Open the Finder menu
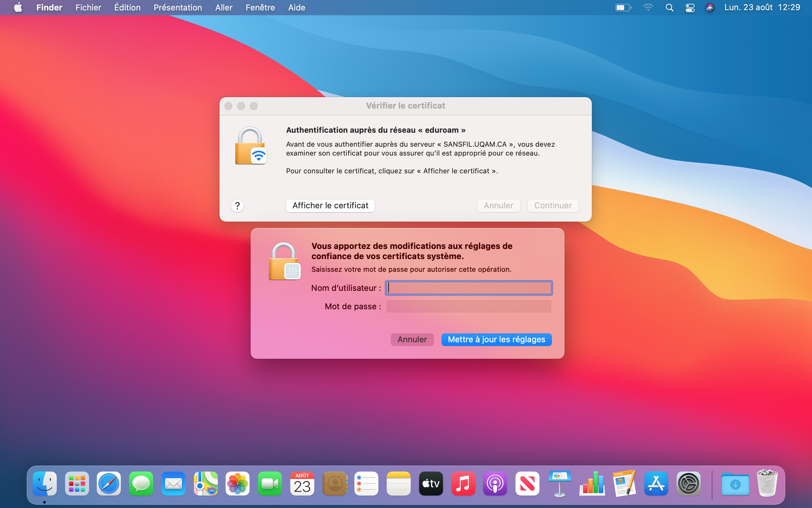Image resolution: width=812 pixels, height=508 pixels. (49, 7)
